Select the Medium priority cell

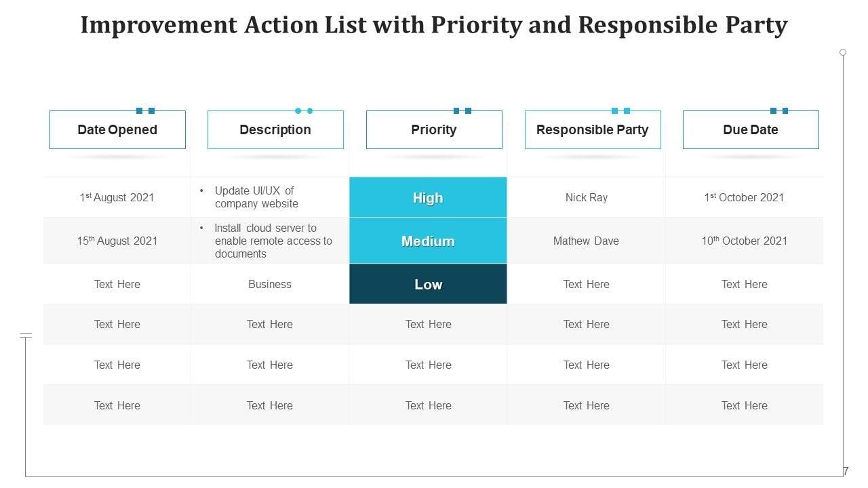428,241
